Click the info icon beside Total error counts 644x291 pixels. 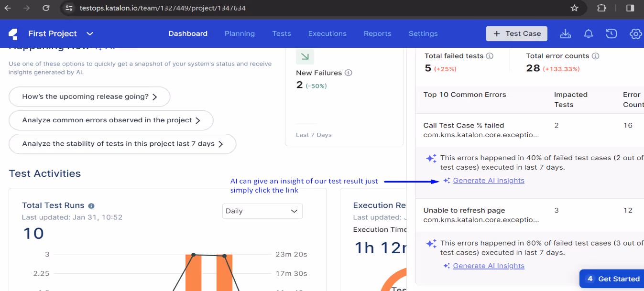click(x=595, y=56)
